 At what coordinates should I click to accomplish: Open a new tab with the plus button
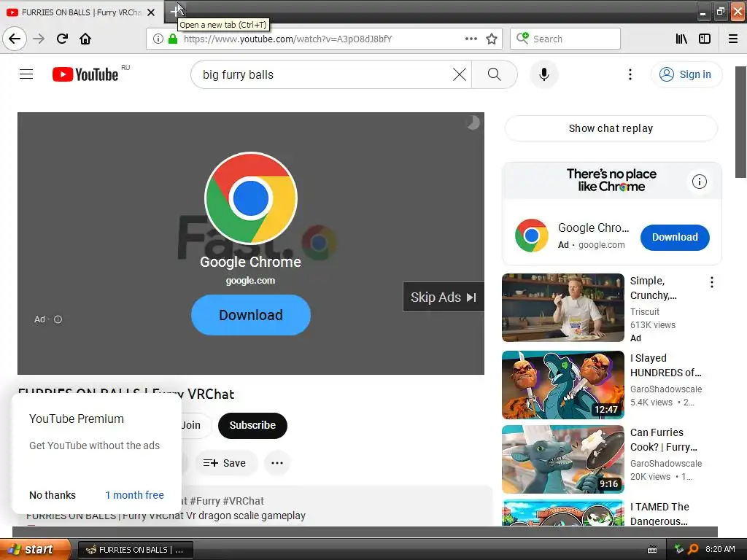(177, 11)
